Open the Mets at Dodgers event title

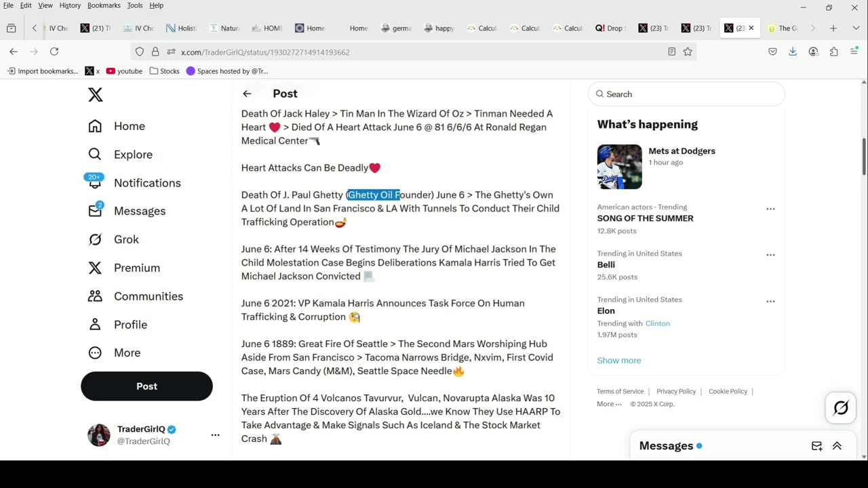coord(682,151)
